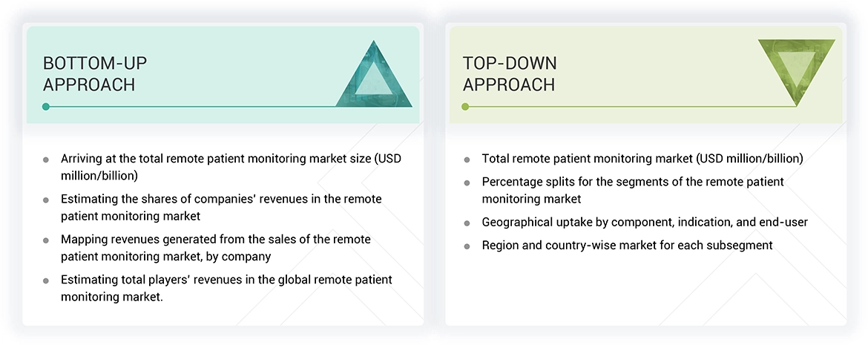Click the bullet before "Estimating the shares"

46,200
